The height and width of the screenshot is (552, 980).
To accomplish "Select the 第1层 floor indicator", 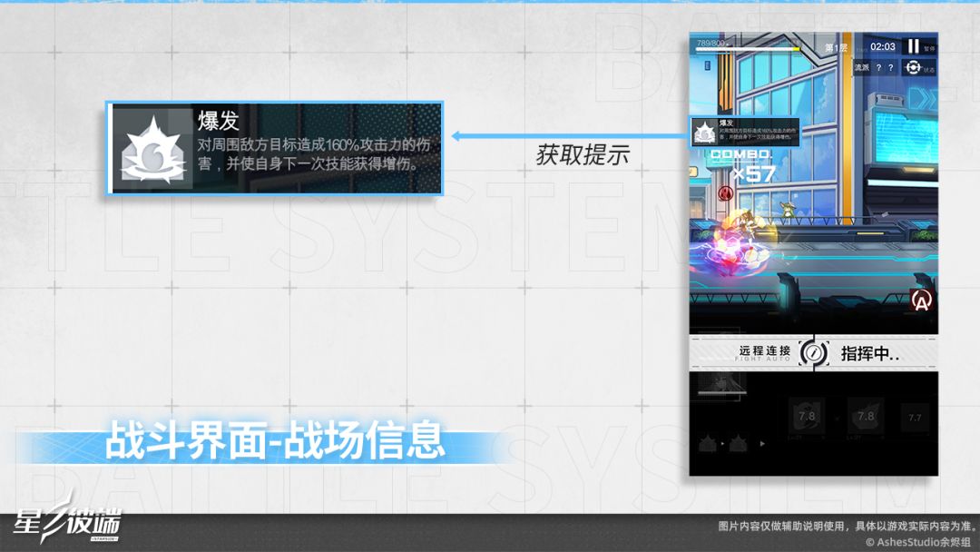I will [836, 48].
